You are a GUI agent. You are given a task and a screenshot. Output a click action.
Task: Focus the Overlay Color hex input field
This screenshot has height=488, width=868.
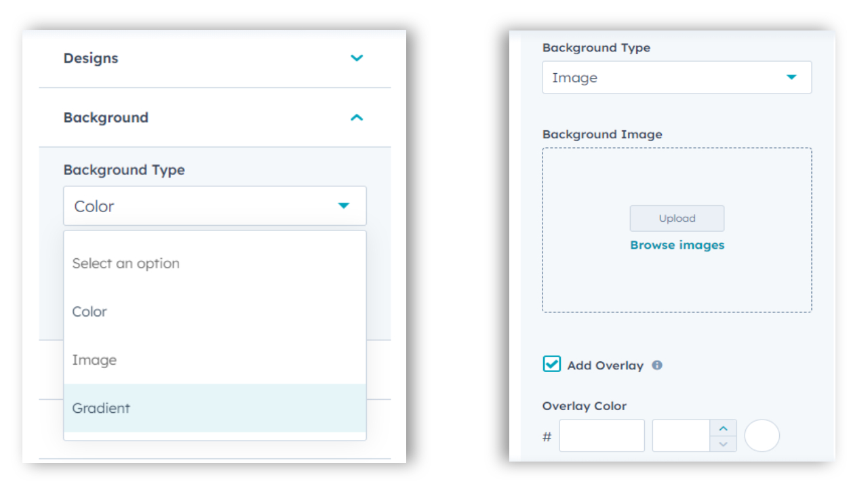[601, 436]
